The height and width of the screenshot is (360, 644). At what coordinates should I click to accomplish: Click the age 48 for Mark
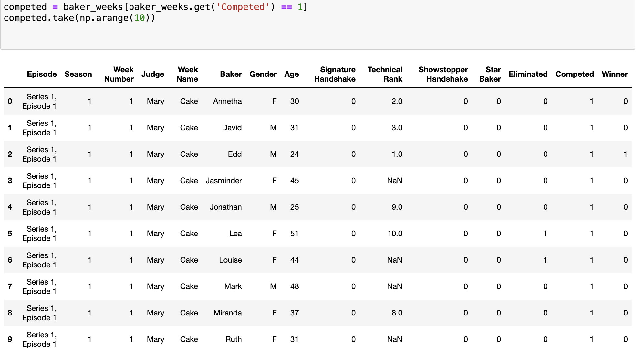295,286
